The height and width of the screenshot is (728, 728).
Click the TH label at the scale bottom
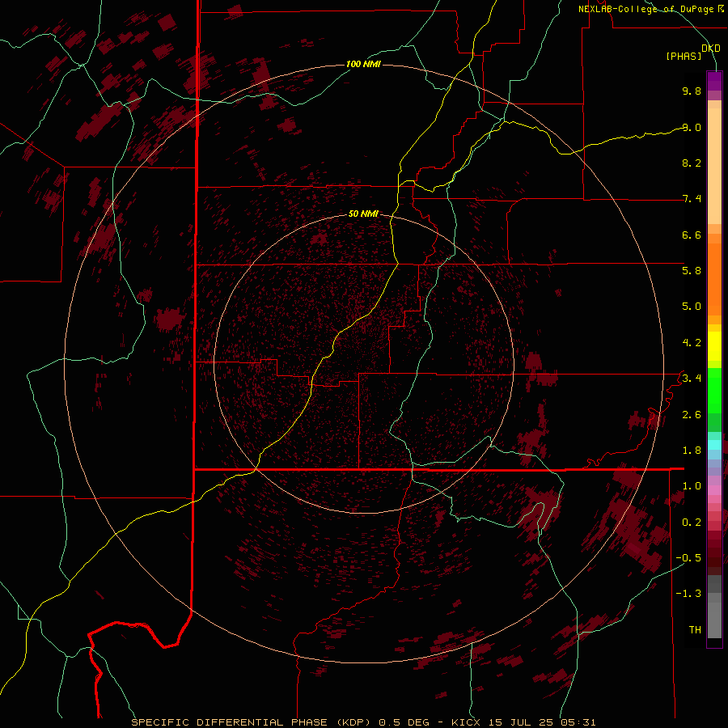click(695, 630)
